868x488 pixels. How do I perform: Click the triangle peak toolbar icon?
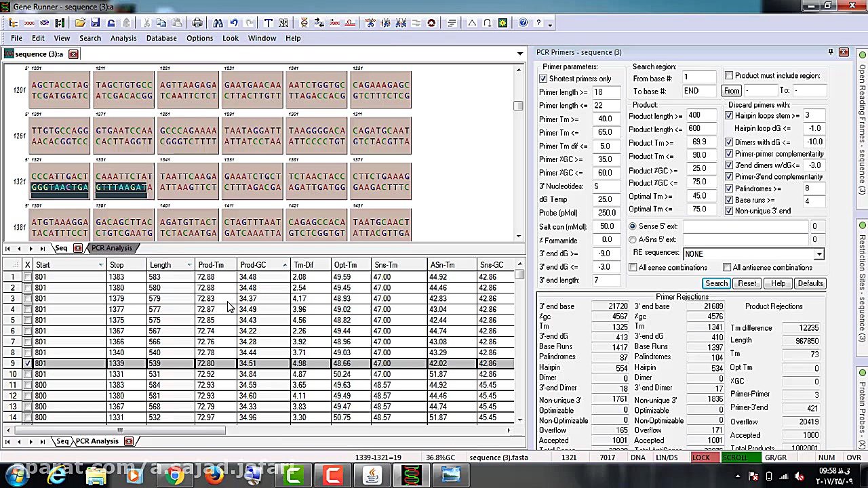(472, 23)
